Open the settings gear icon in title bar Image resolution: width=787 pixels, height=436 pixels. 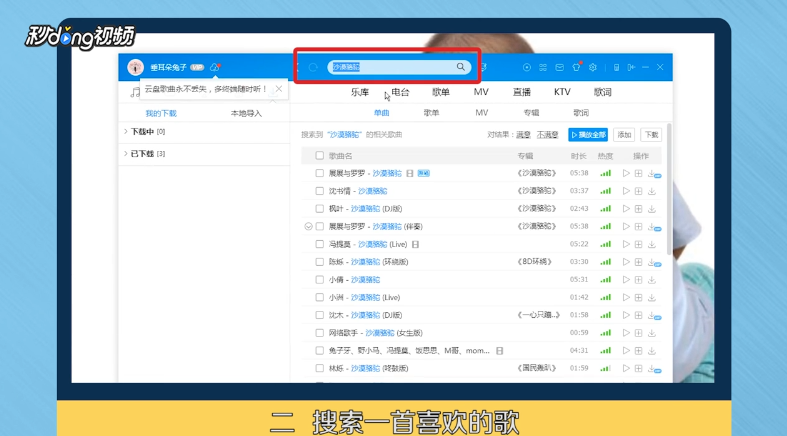click(593, 67)
